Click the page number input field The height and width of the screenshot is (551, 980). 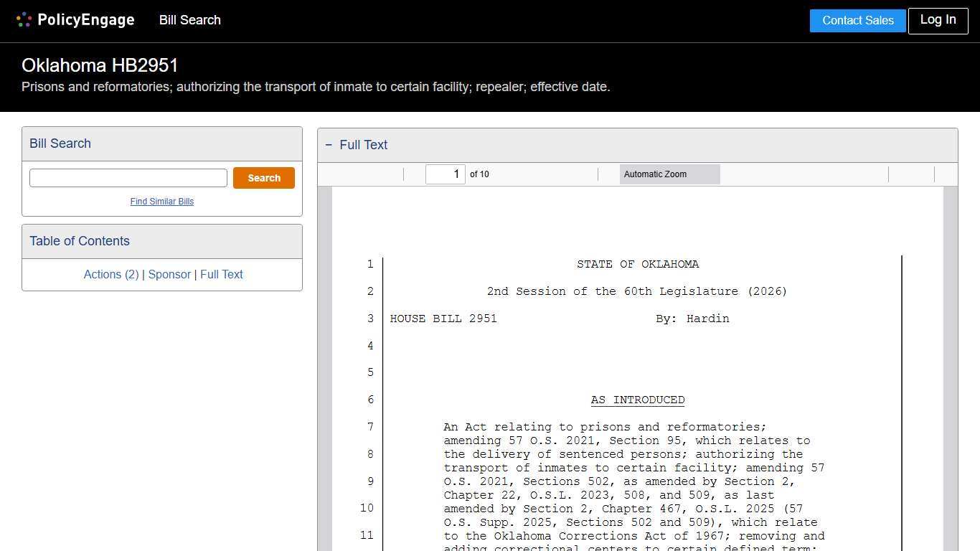click(x=445, y=174)
